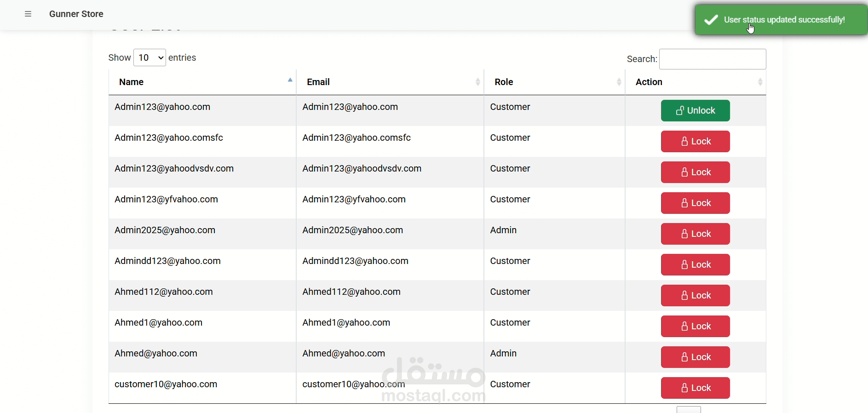Click the lock icon for Admin2025@yahoo.com

click(x=684, y=234)
